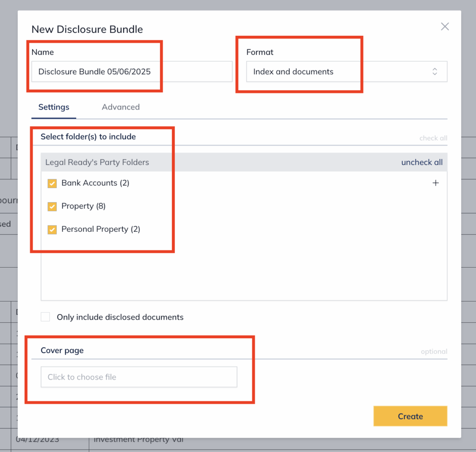Image resolution: width=476 pixels, height=452 pixels.
Task: Focus the bundle Name text field
Action: [x=132, y=72]
